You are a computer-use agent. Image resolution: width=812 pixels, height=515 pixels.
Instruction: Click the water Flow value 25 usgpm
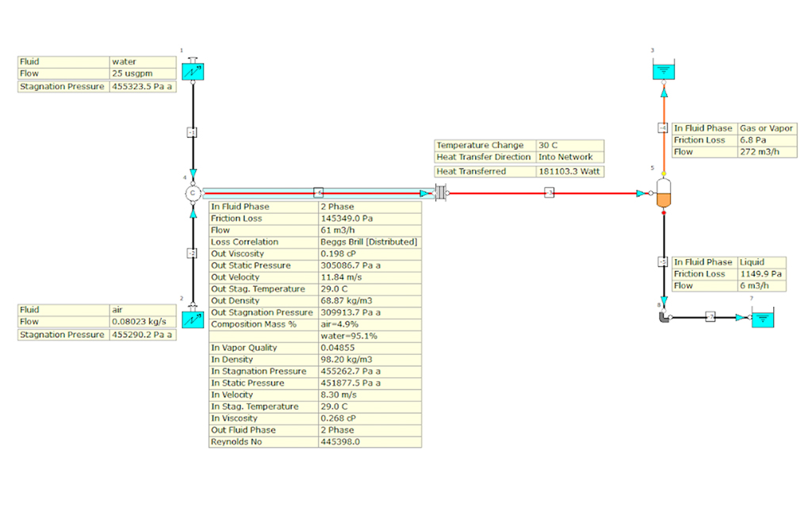(x=142, y=74)
